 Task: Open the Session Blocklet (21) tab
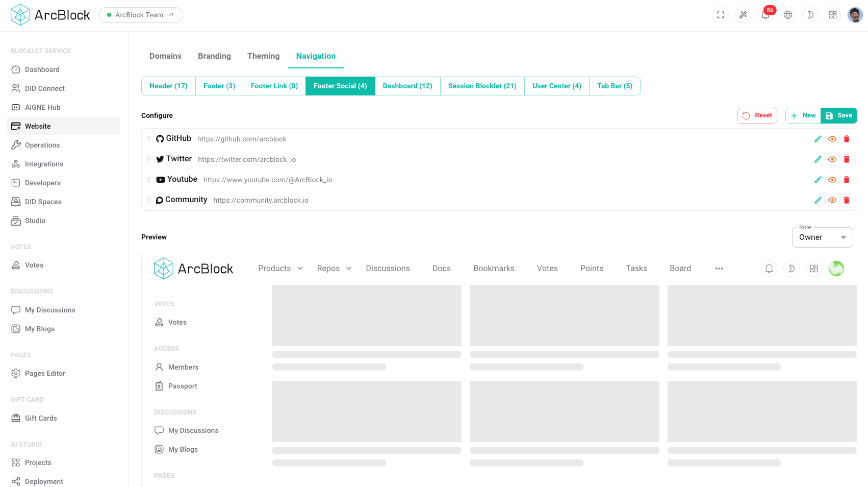coord(481,86)
